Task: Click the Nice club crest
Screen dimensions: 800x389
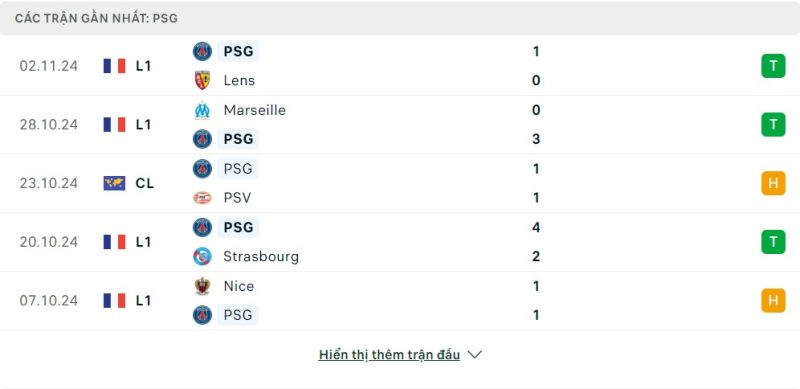Action: pos(203,286)
